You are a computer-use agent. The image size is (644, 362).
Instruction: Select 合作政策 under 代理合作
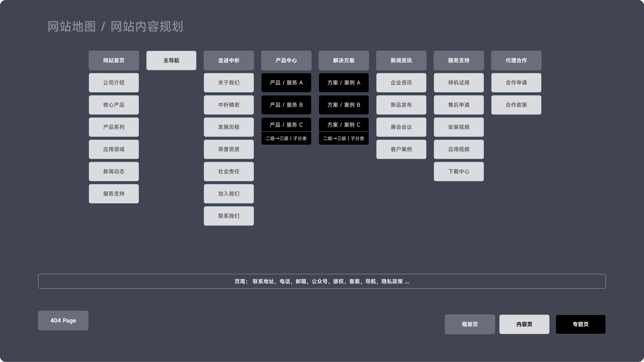click(516, 105)
